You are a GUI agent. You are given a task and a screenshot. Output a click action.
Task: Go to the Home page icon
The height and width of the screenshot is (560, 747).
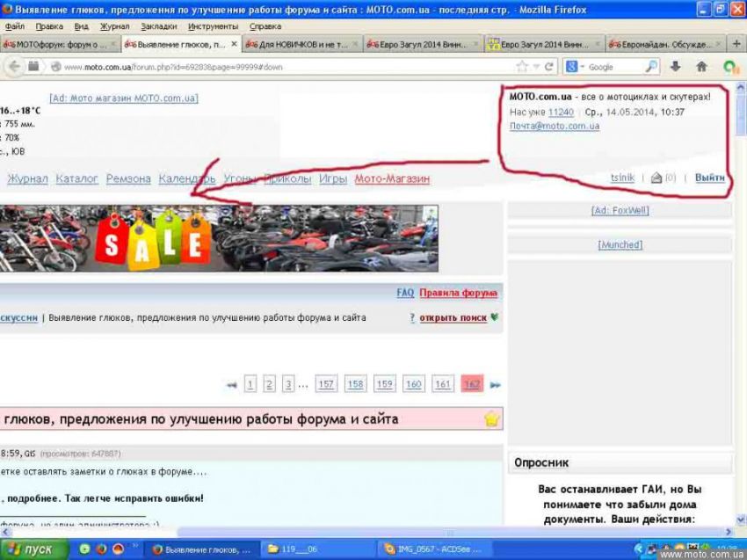click(x=701, y=66)
